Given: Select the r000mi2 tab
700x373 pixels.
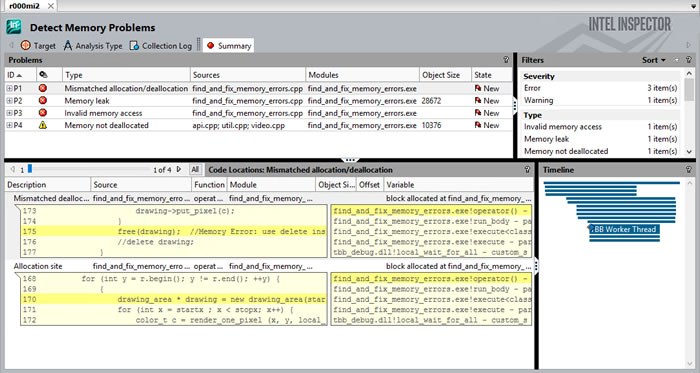Looking at the screenshot, I should [24, 6].
